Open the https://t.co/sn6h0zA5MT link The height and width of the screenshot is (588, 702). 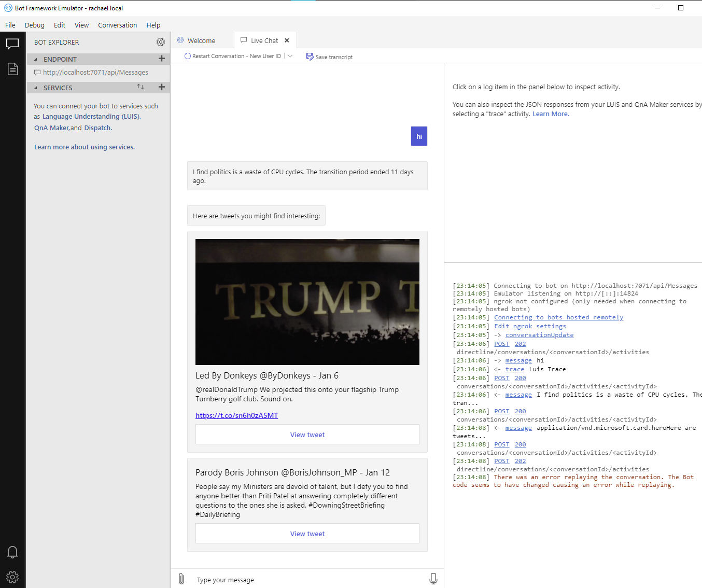click(236, 415)
